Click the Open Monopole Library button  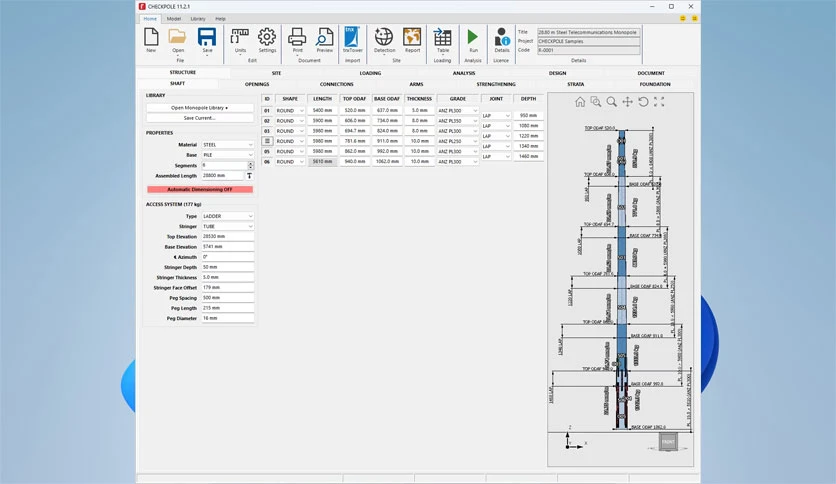pyautogui.click(x=200, y=108)
